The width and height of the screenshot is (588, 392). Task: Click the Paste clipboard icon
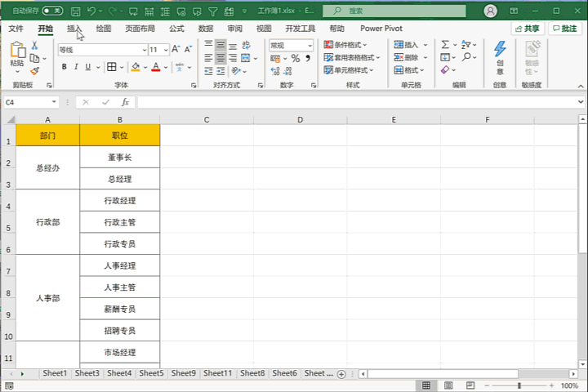pyautogui.click(x=17, y=51)
